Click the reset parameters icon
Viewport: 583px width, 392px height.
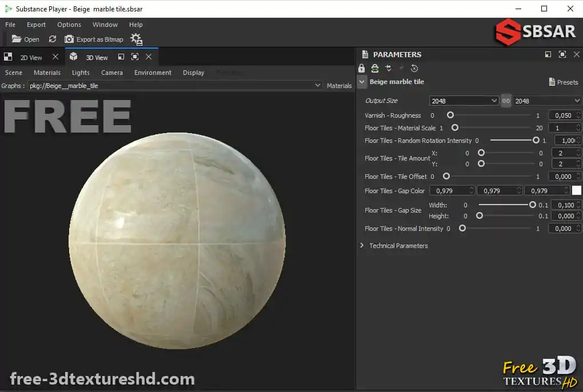(x=413, y=68)
